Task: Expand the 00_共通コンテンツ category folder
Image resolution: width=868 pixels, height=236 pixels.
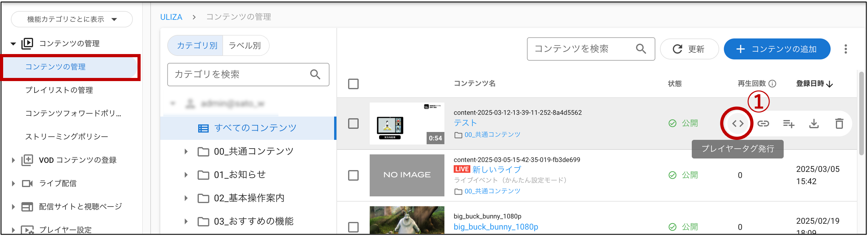Action: click(186, 152)
